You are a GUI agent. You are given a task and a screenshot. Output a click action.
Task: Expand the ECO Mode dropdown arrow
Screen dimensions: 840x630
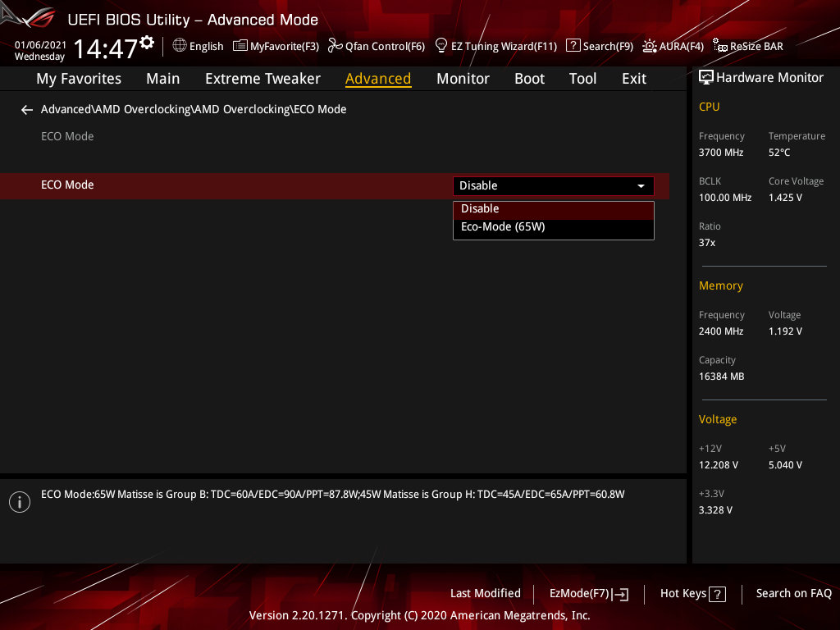pyautogui.click(x=641, y=186)
